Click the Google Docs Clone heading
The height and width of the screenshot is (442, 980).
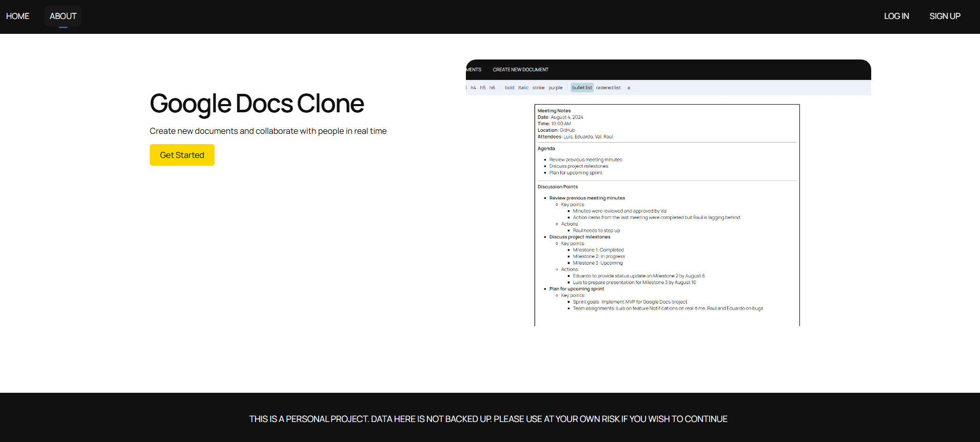point(257,104)
